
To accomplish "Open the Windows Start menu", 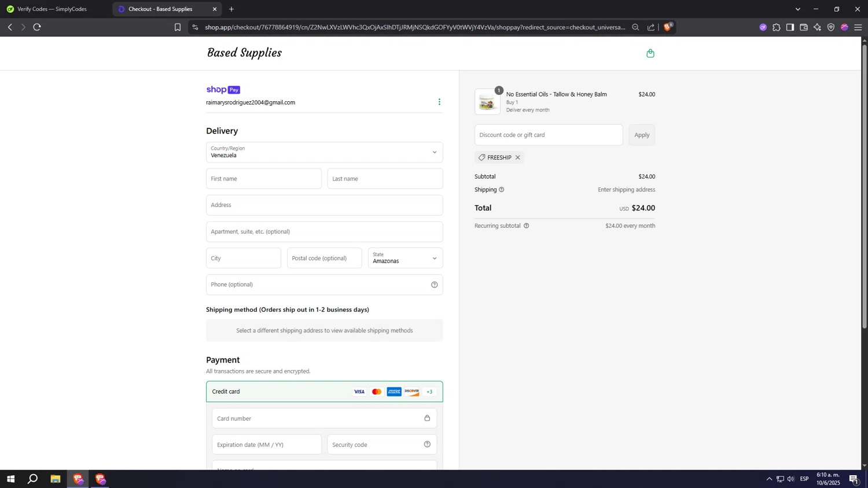I will pyautogui.click(x=10, y=479).
